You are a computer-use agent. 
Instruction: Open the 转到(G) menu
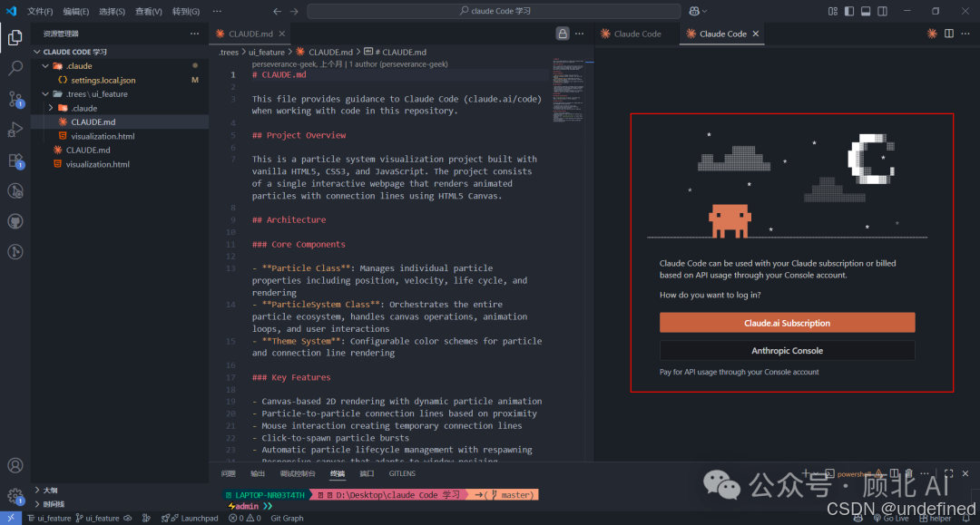186,11
